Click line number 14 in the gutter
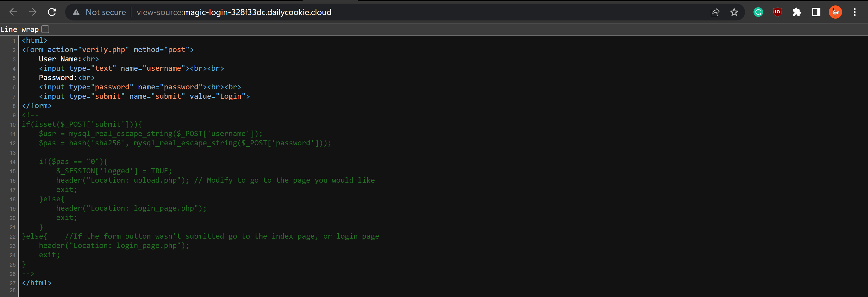868x297 pixels. [x=12, y=162]
